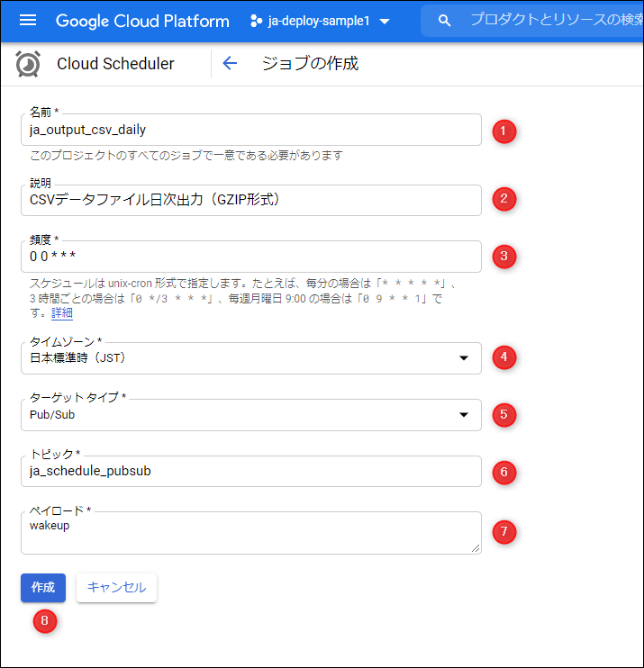This screenshot has height=668, width=644.
Task: Open the ja-deploy-sample1 project dropdown
Action: [x=385, y=21]
